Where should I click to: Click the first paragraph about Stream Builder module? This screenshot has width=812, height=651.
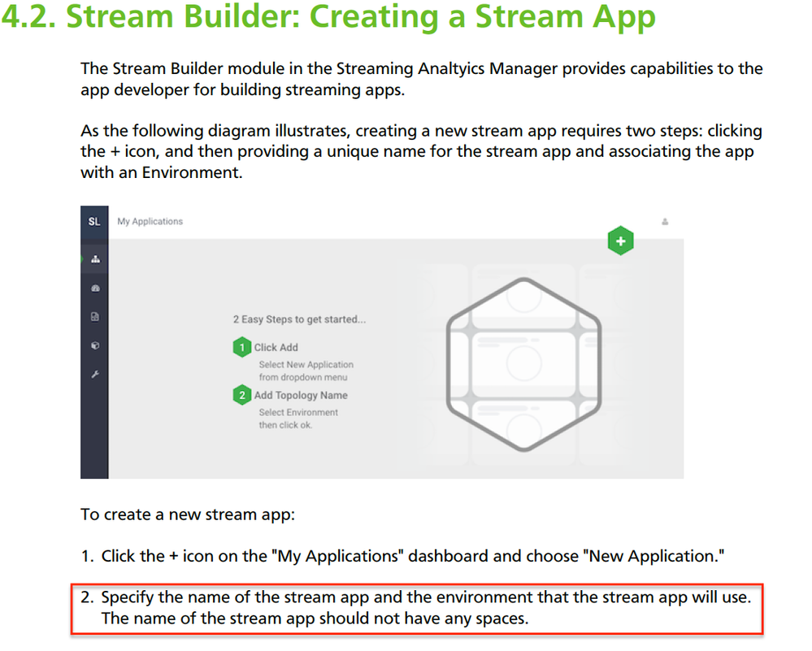(422, 79)
